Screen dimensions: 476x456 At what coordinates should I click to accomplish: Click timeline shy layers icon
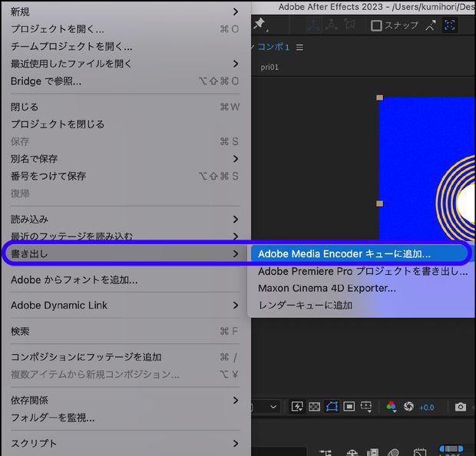click(352, 452)
